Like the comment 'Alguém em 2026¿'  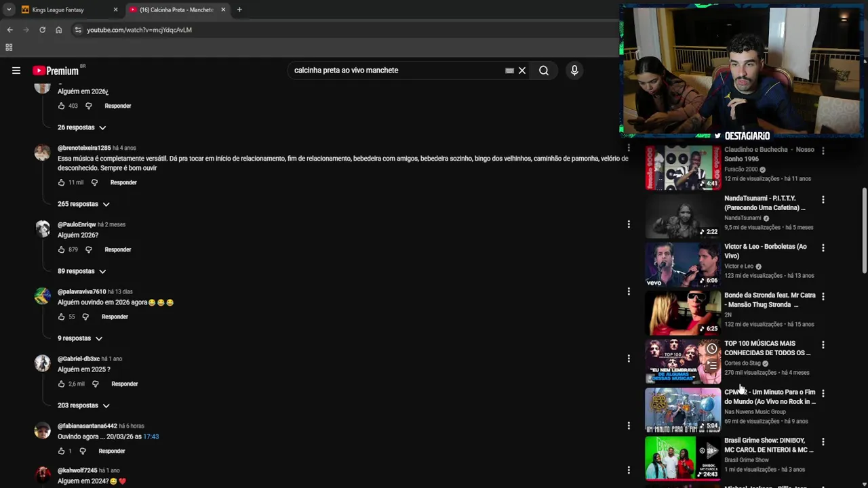[x=62, y=106]
